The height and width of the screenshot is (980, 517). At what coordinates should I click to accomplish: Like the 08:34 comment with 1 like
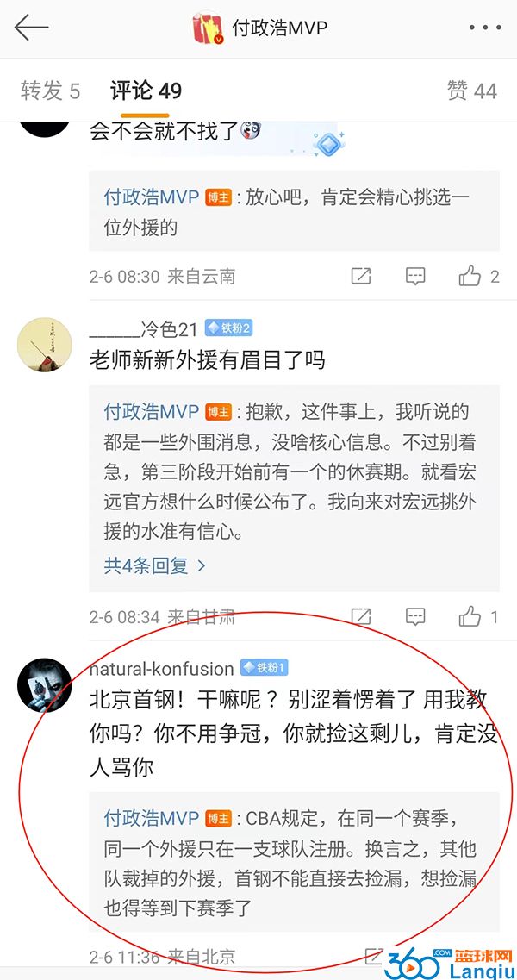coord(478,617)
